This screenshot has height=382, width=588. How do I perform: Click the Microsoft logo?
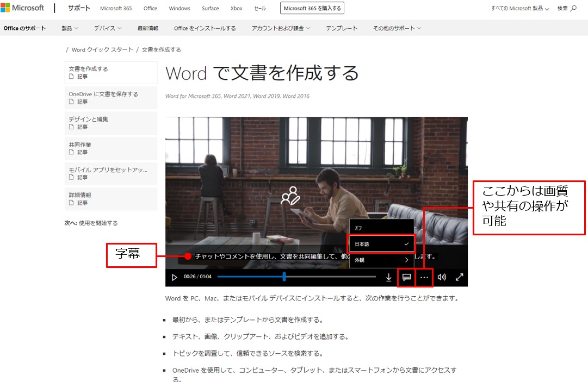pos(22,8)
